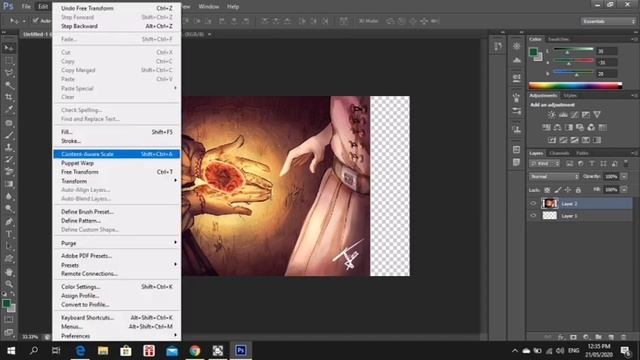Add a Curves adjustment
This screenshot has width=640, height=360.
click(574, 115)
